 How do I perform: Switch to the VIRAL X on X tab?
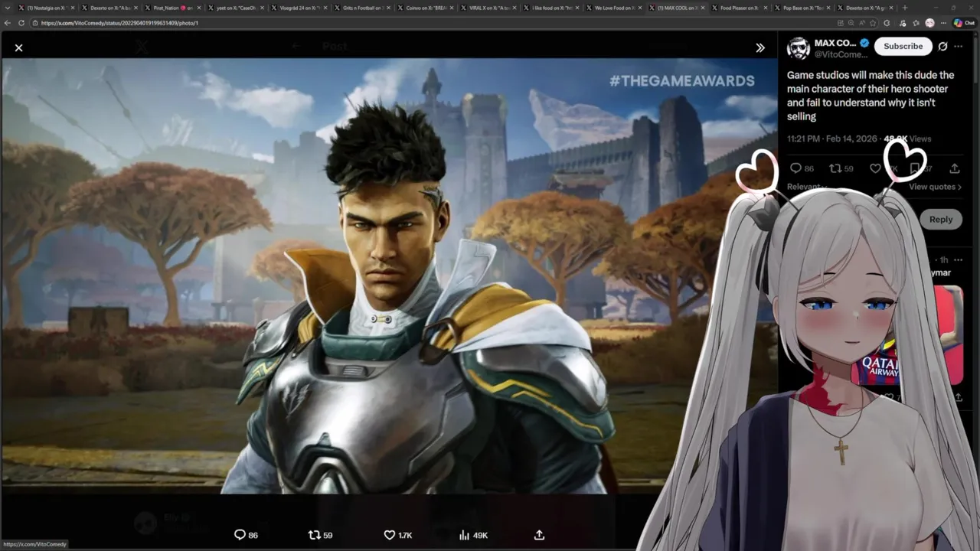coord(488,8)
